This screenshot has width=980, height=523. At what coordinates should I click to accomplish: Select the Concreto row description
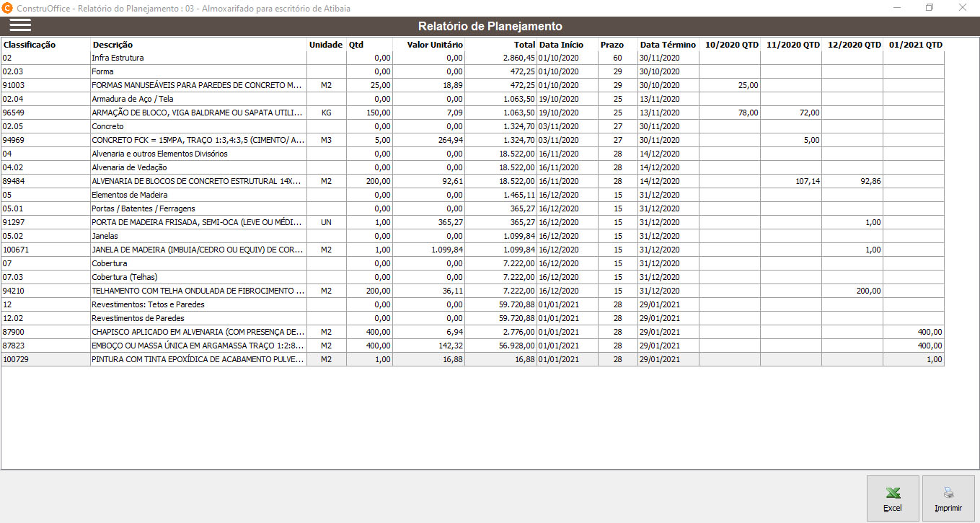pyautogui.click(x=107, y=126)
